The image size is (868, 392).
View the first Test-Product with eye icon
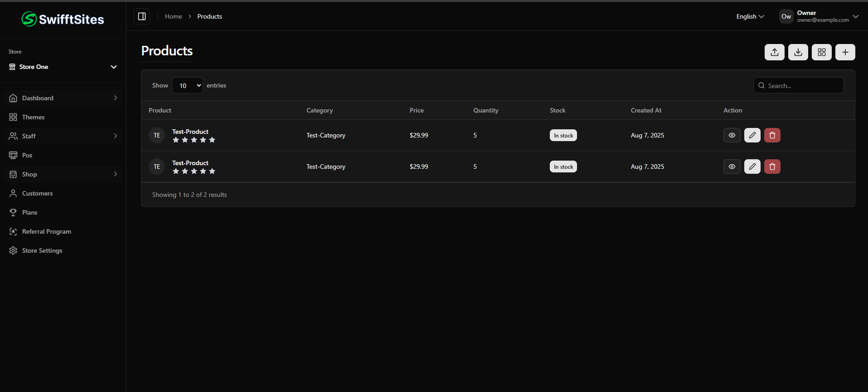(x=732, y=135)
